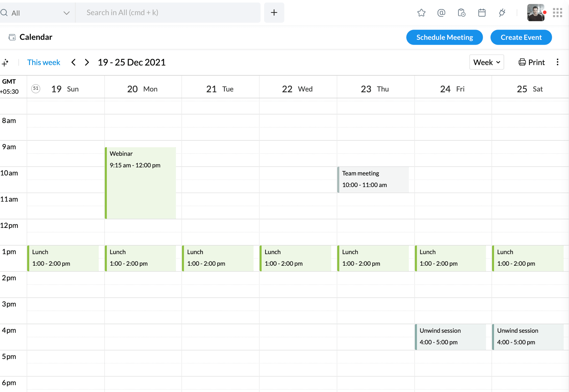
Task: Click the week number 51 badge
Action: [36, 88]
